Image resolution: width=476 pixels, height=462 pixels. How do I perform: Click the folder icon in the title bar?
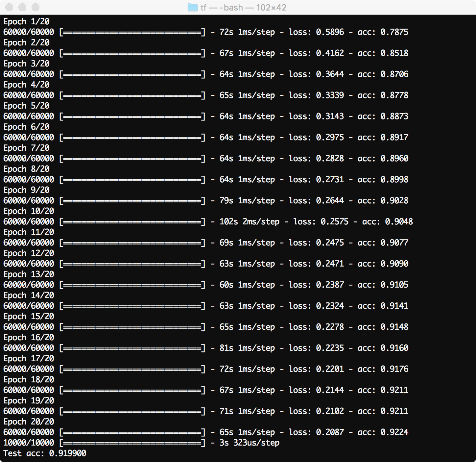[192, 7]
